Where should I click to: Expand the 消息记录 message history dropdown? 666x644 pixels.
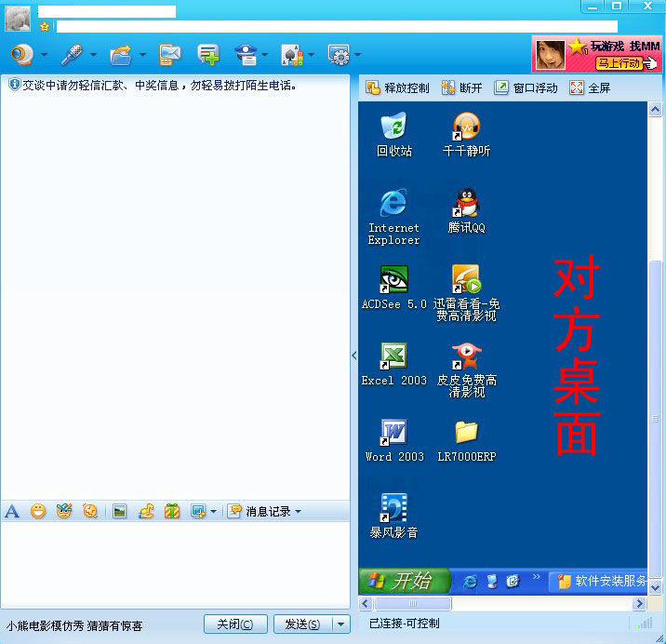tap(298, 511)
